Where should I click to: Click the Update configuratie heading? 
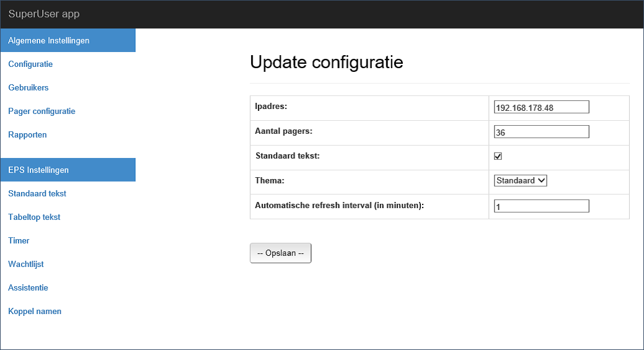(326, 62)
